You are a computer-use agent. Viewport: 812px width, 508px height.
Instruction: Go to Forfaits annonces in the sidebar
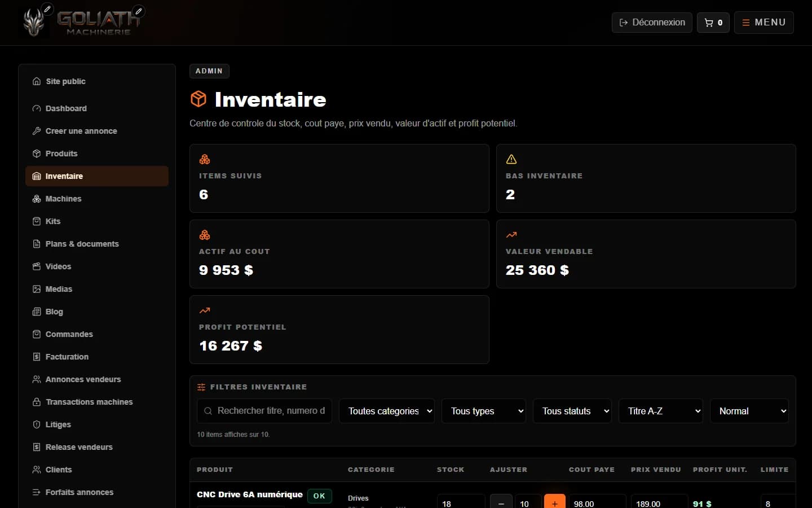click(97, 492)
